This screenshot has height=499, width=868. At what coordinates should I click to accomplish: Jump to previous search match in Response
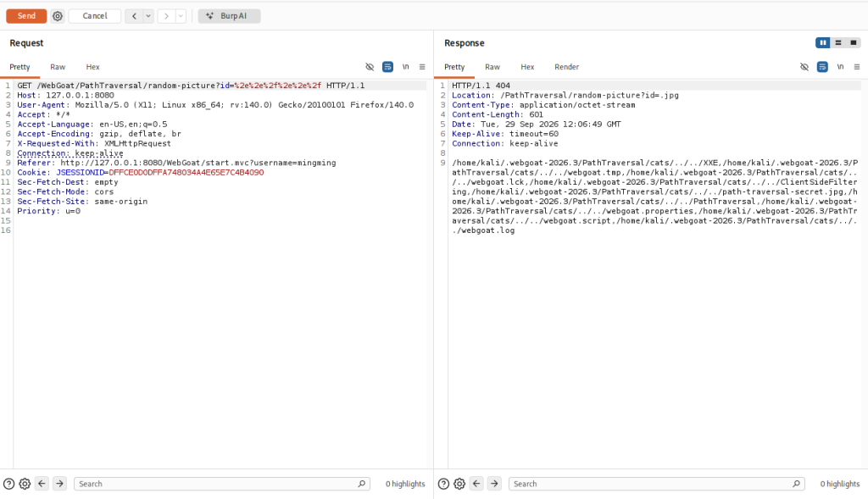point(476,484)
